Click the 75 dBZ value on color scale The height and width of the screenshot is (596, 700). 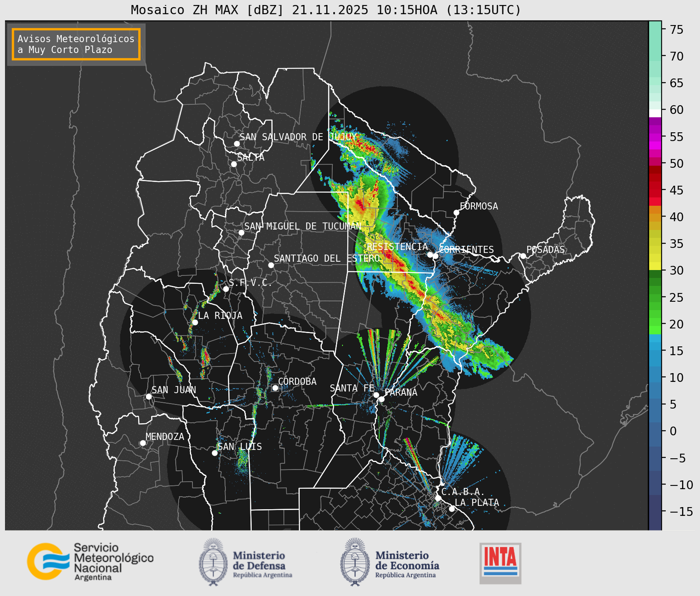point(677,30)
